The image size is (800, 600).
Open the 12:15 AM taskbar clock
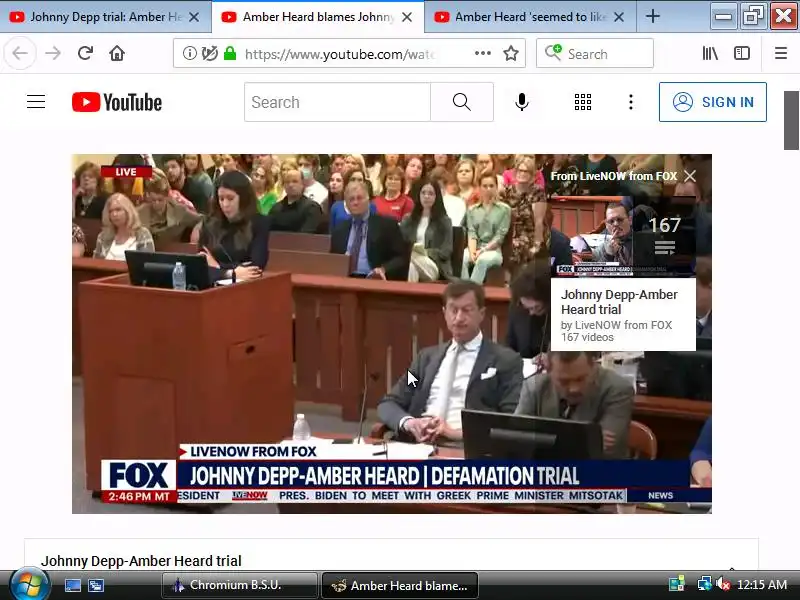pos(762,585)
